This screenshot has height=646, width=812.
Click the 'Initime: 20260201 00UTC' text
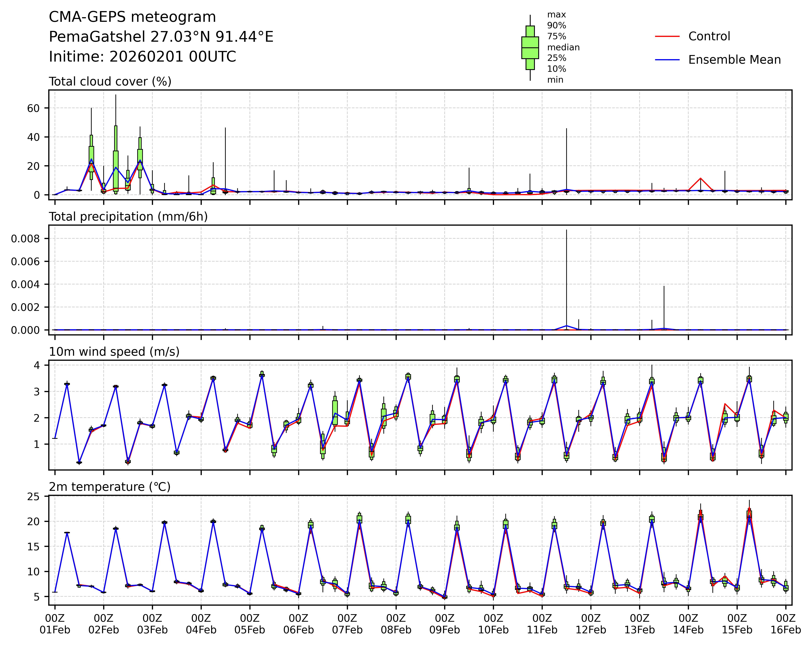(142, 57)
